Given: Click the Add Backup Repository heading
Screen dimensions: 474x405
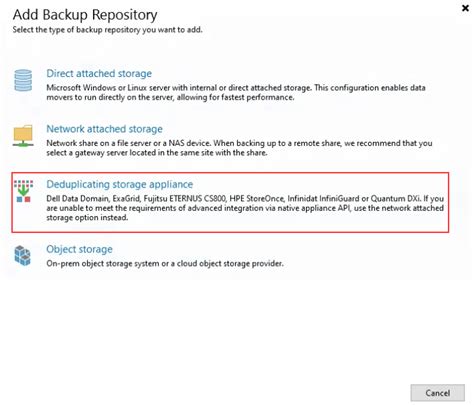Looking at the screenshot, I should tap(85, 15).
